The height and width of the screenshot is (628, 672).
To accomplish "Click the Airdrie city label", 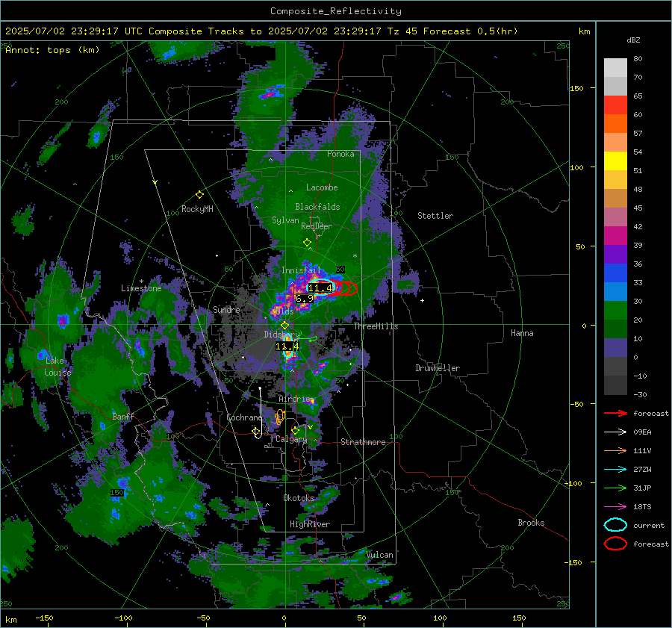I will tap(294, 399).
